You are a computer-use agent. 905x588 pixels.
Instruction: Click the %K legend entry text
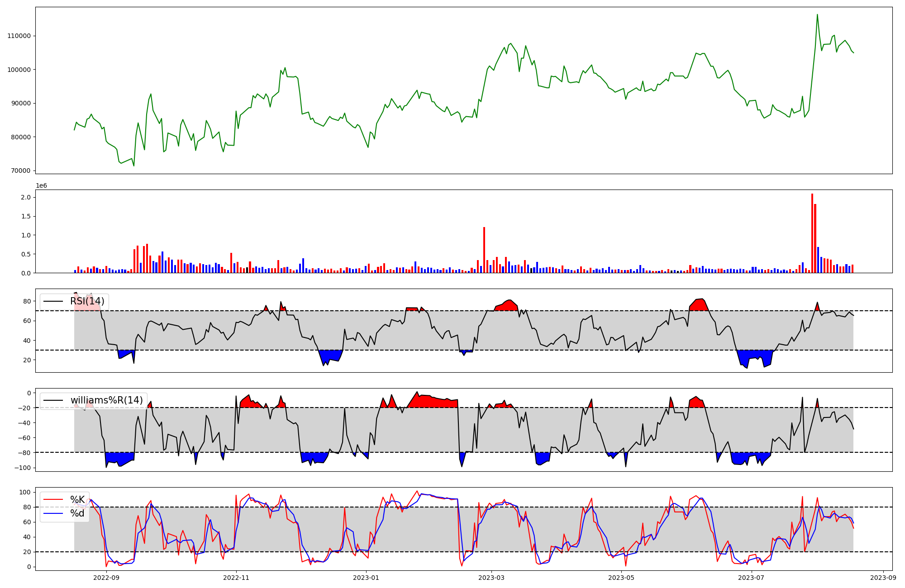(77, 499)
